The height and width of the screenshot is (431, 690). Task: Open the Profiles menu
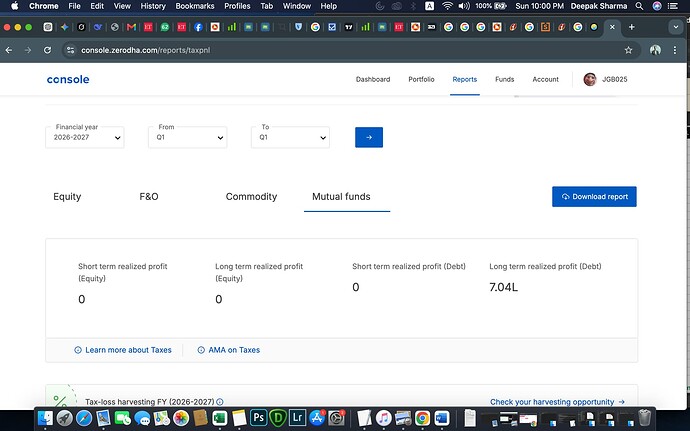click(x=237, y=6)
